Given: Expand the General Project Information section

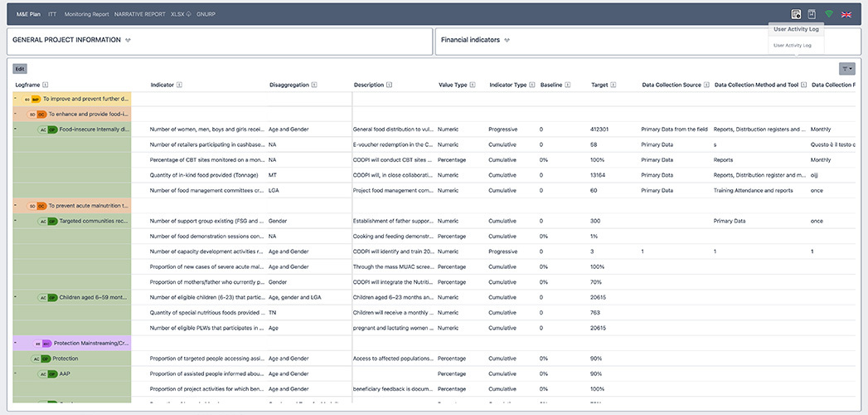Looking at the screenshot, I should (128, 40).
